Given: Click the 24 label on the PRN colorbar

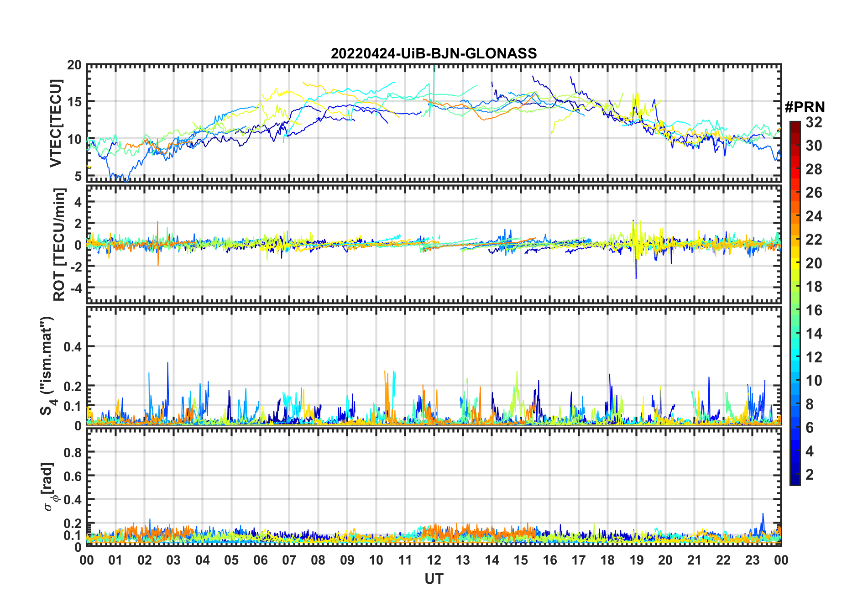Looking at the screenshot, I should [x=814, y=216].
